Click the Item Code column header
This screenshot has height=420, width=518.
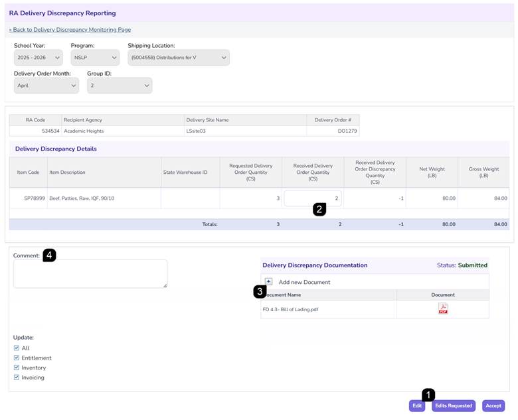click(28, 173)
